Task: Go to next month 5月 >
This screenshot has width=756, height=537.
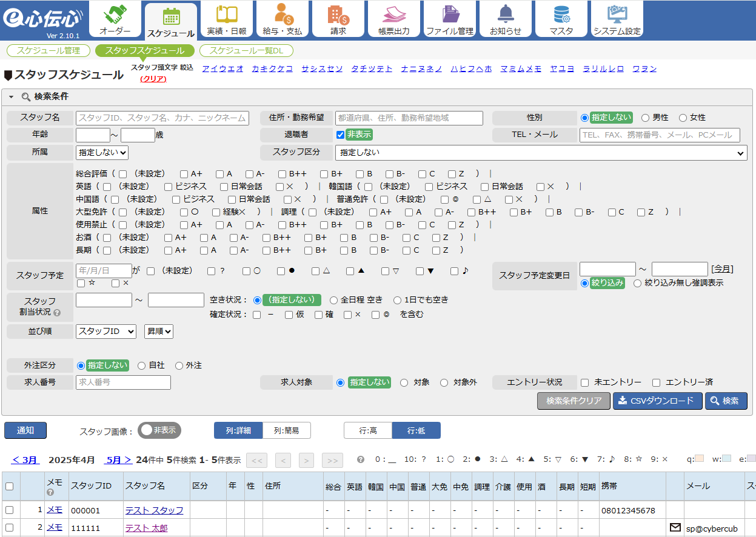Action: pyautogui.click(x=118, y=460)
